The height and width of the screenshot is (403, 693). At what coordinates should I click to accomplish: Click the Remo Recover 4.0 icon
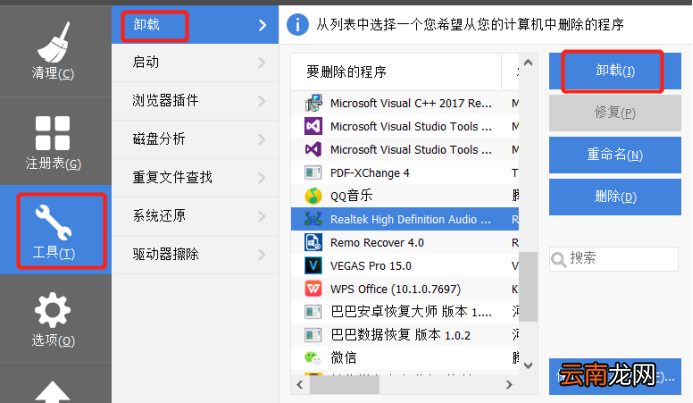coord(313,243)
